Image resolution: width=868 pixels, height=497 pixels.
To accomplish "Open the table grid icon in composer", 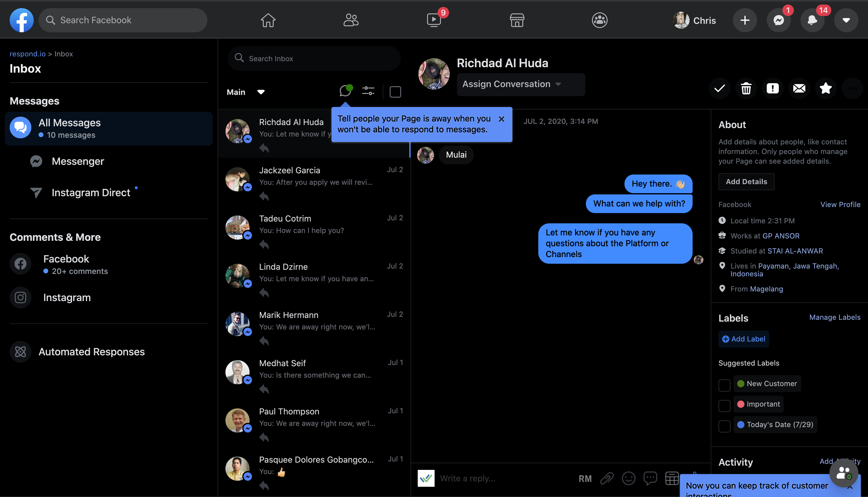I will 672,478.
